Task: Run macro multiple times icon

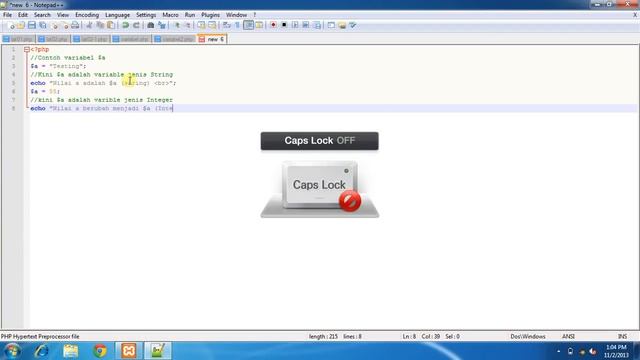Action: [x=305, y=25]
